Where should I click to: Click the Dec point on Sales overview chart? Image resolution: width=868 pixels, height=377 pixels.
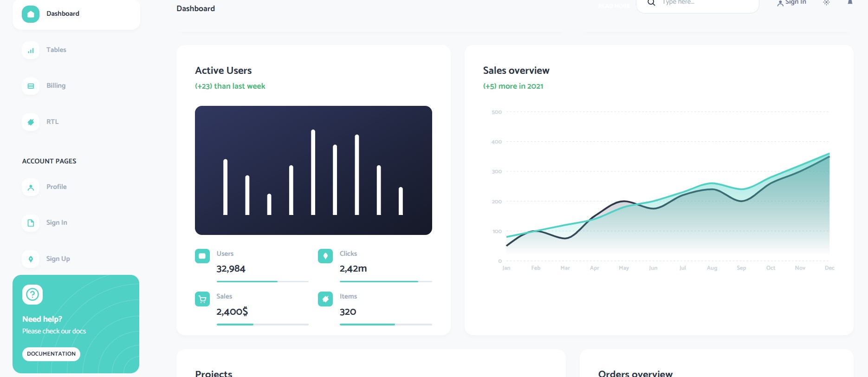[829, 155]
